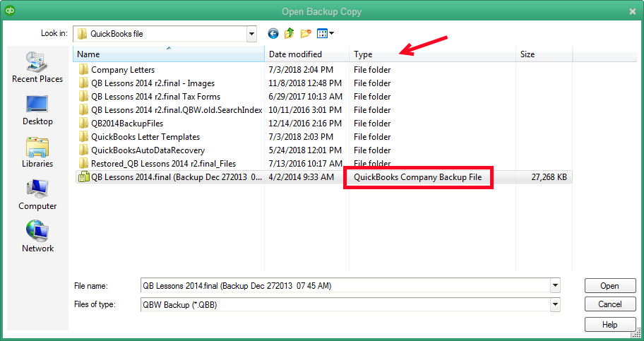This screenshot has width=644, height=341.
Task: Sort by Date modified column header
Action: (307, 54)
